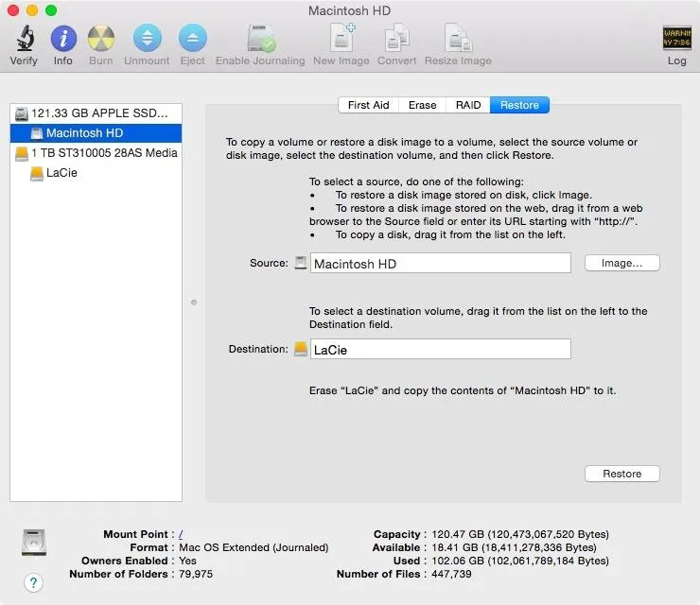
Task: Click the green zoom window button
Action: click(x=51, y=10)
